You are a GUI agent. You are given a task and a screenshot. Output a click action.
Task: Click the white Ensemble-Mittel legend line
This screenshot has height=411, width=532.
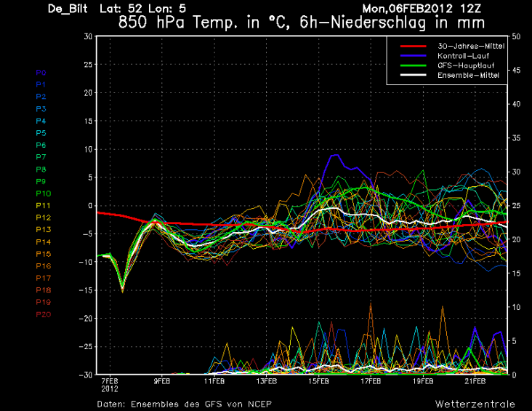tap(413, 75)
